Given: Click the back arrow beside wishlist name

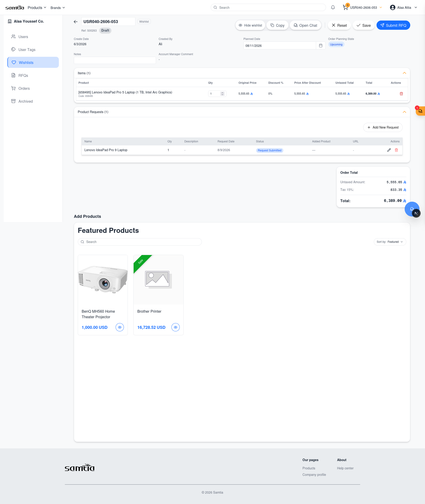Looking at the screenshot, I should tap(76, 22).
